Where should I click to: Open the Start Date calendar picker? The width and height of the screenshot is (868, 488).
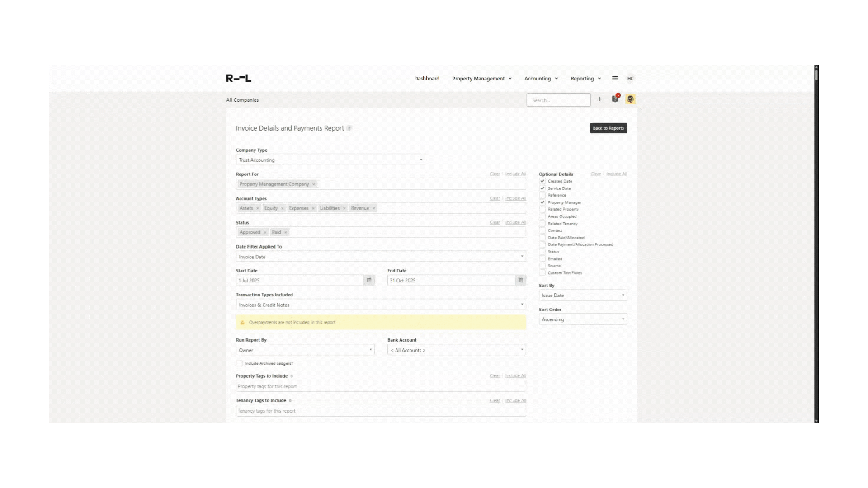pyautogui.click(x=369, y=280)
